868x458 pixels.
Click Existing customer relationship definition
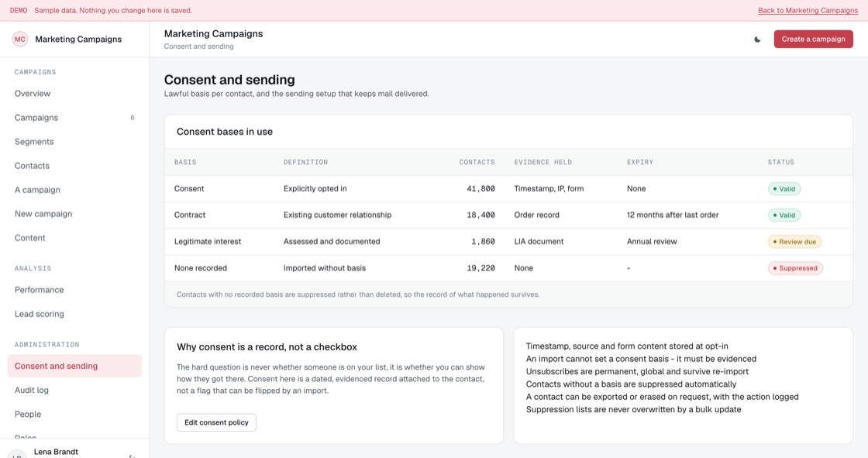pos(338,215)
